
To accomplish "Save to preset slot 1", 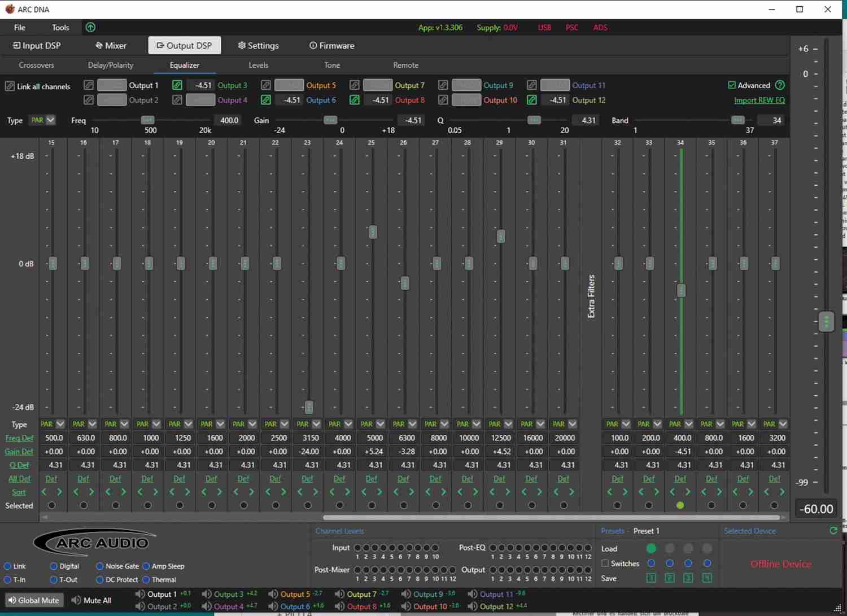I will pyautogui.click(x=651, y=578).
